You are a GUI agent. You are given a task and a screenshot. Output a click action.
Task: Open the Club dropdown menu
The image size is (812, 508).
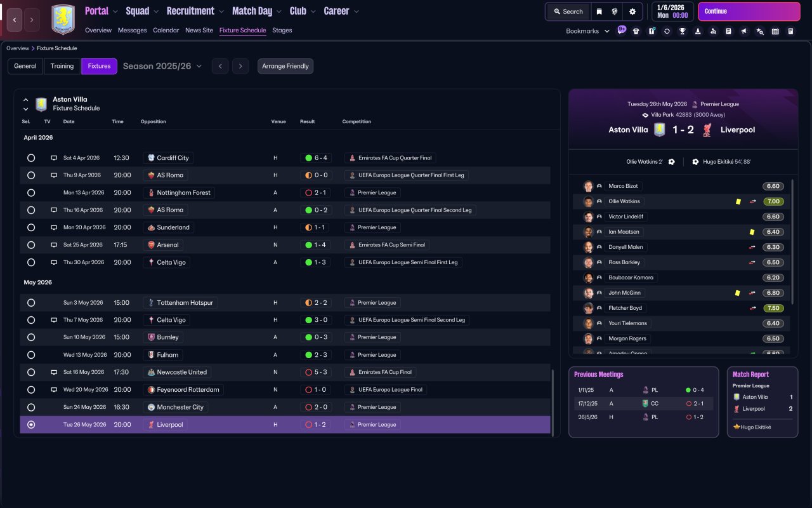pyautogui.click(x=303, y=11)
